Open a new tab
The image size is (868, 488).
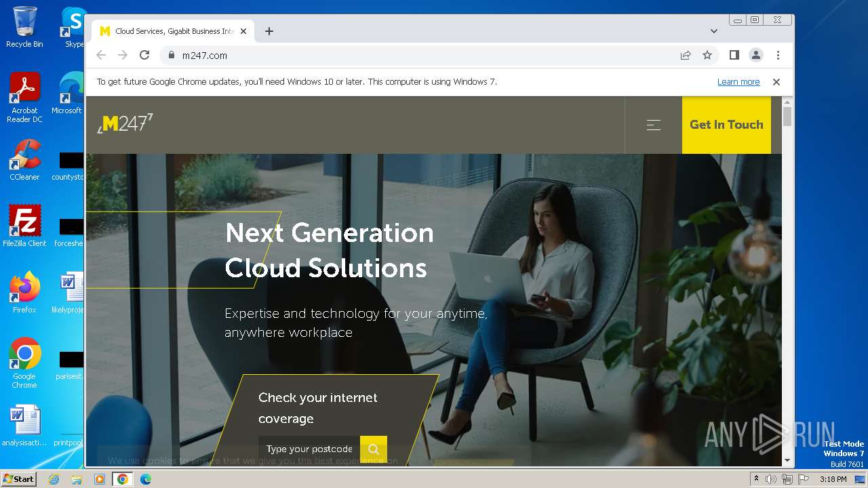[269, 31]
